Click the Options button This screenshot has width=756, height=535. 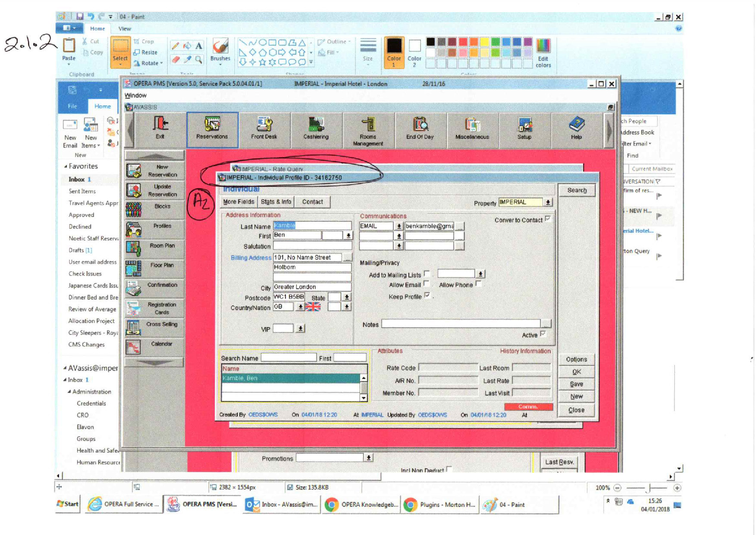[x=576, y=359]
